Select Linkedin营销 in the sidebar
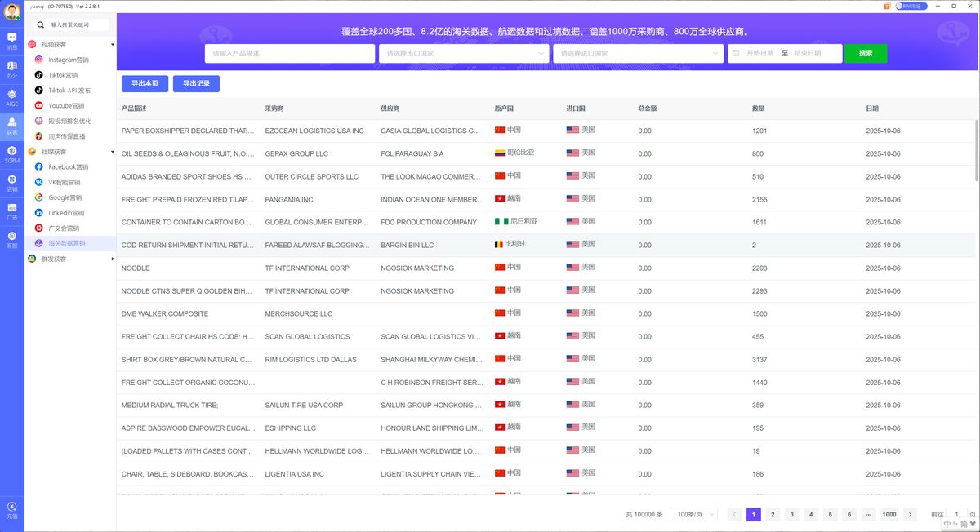The width and height of the screenshot is (980, 532). click(x=66, y=213)
